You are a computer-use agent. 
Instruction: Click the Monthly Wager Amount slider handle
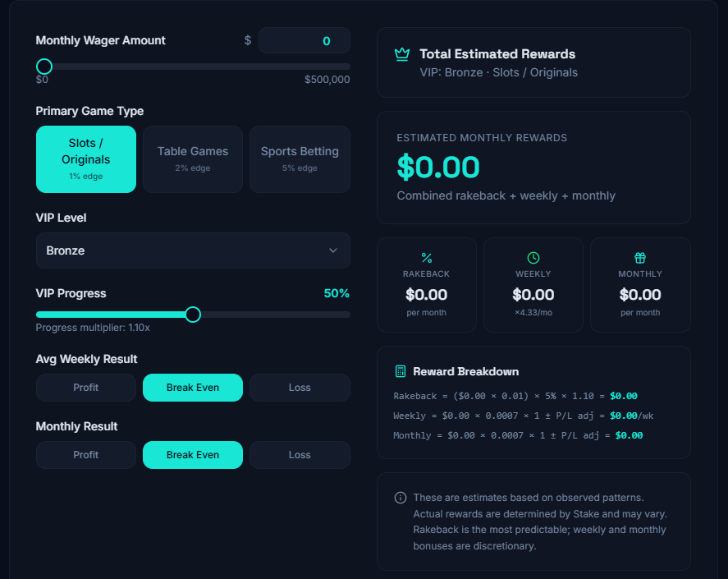[x=44, y=67]
